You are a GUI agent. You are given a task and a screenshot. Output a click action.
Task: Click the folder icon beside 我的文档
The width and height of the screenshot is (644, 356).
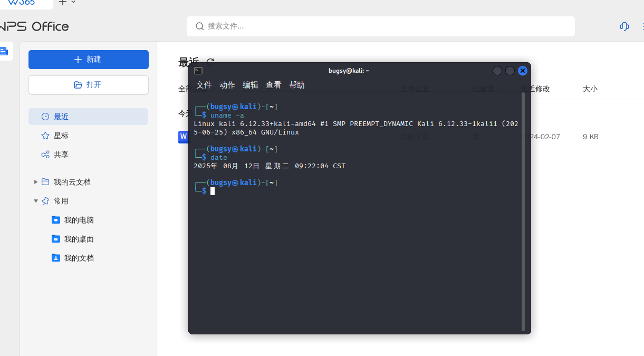pyautogui.click(x=56, y=258)
